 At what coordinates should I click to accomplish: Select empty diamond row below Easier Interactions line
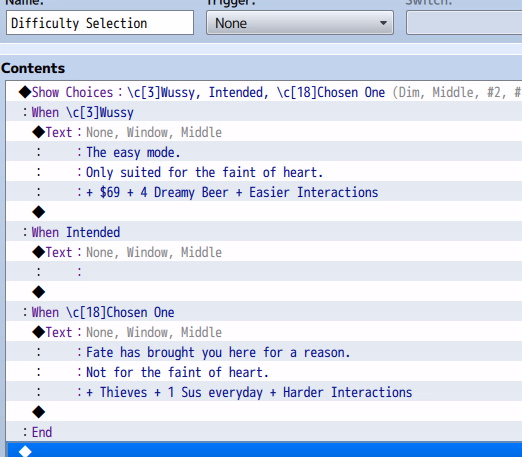[x=264, y=212]
